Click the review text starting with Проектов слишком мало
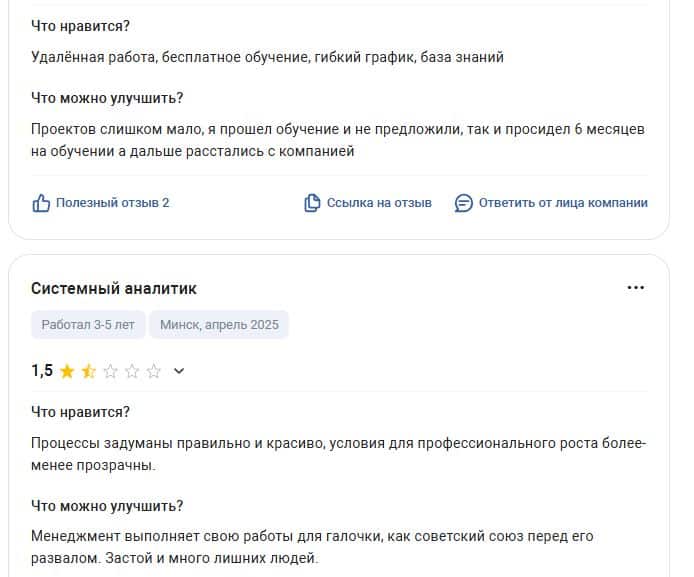 (x=338, y=140)
